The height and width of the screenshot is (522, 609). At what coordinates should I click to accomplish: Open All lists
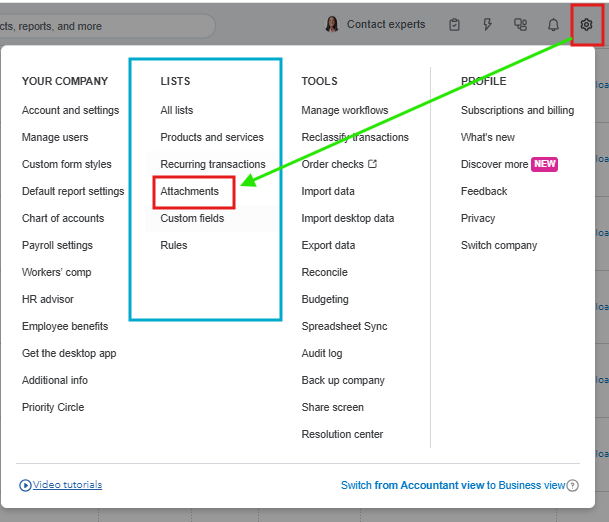click(177, 110)
